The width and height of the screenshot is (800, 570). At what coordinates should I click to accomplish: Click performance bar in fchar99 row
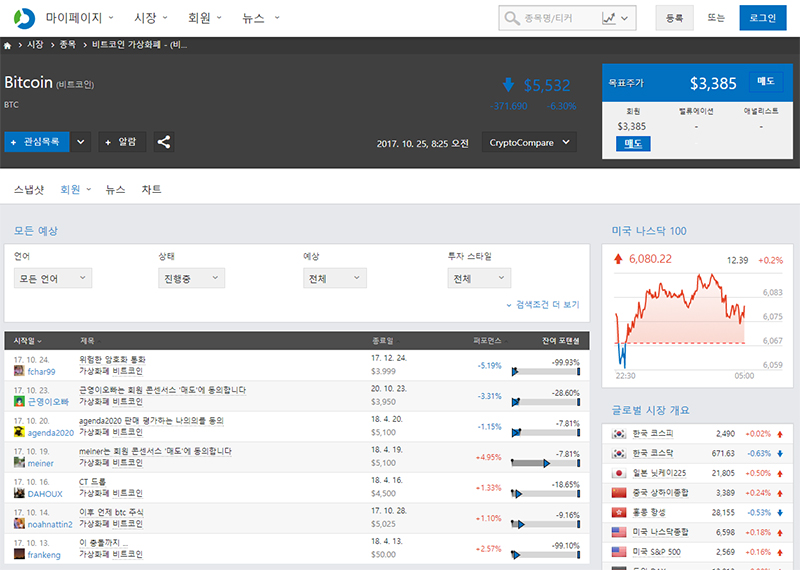tap(546, 371)
